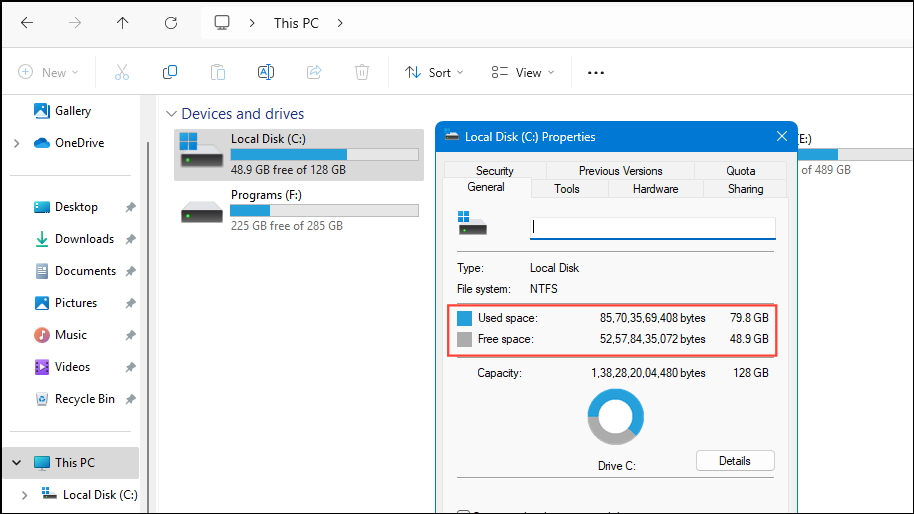Image resolution: width=914 pixels, height=514 pixels.
Task: Open the See more ellipsis menu
Action: tap(596, 73)
